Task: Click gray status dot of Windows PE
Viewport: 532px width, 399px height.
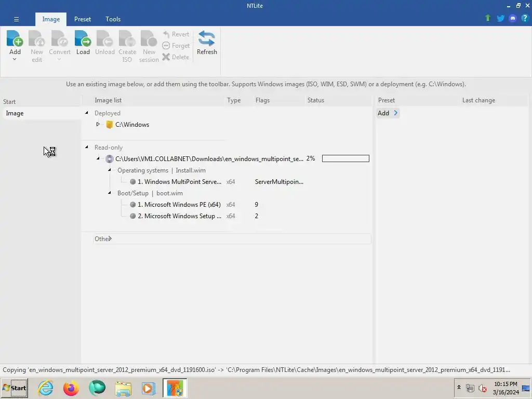Action: 132,205
